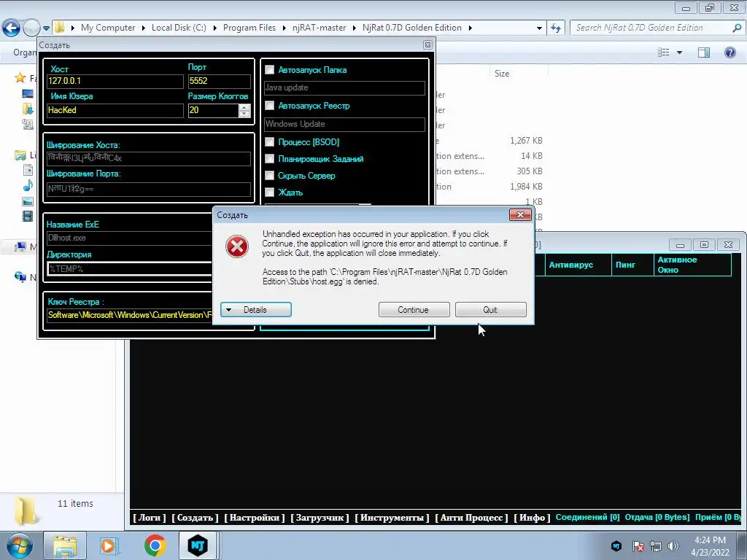Toggle the Автозапуск Папка checkbox
The height and width of the screenshot is (560, 747).
click(x=270, y=69)
